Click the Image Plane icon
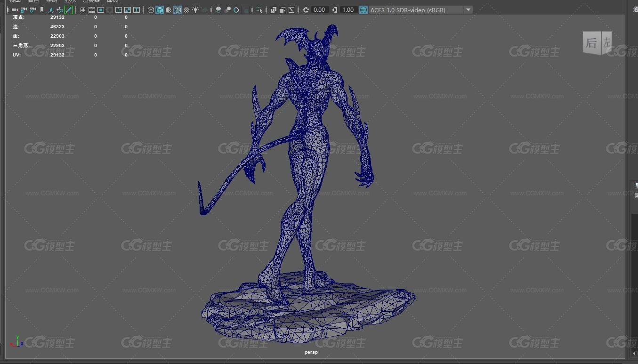This screenshot has height=364, width=638. tap(51, 10)
